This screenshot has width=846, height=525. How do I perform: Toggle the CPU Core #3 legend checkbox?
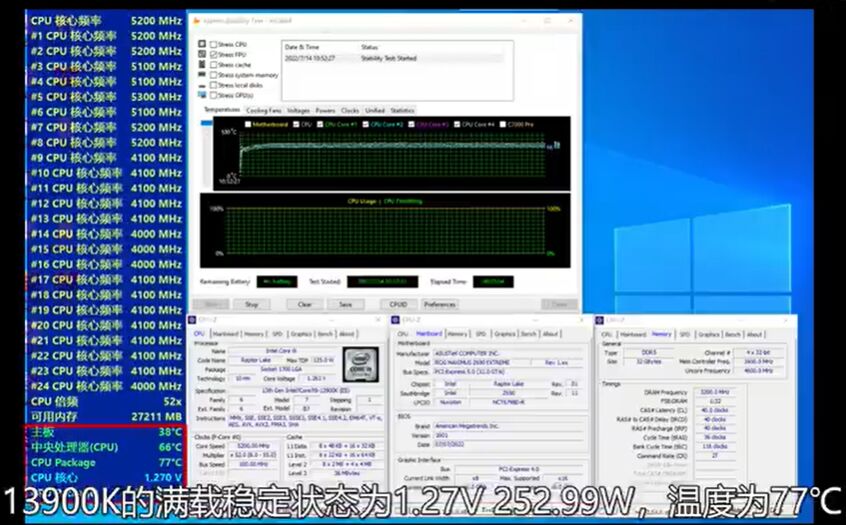(411, 124)
